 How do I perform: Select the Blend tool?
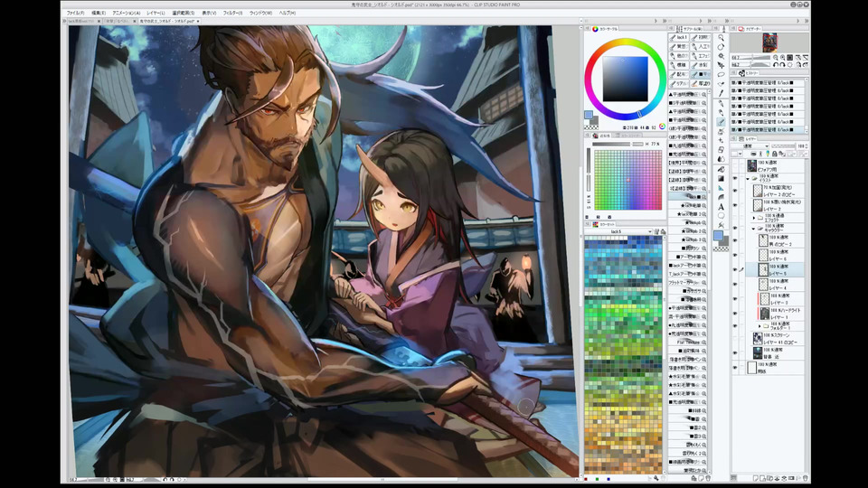pyautogui.click(x=721, y=159)
